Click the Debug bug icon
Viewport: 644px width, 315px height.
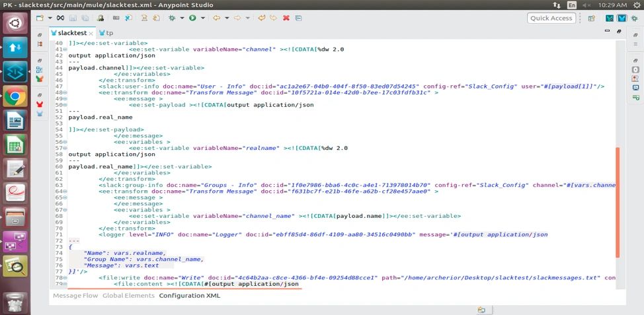click(x=172, y=18)
